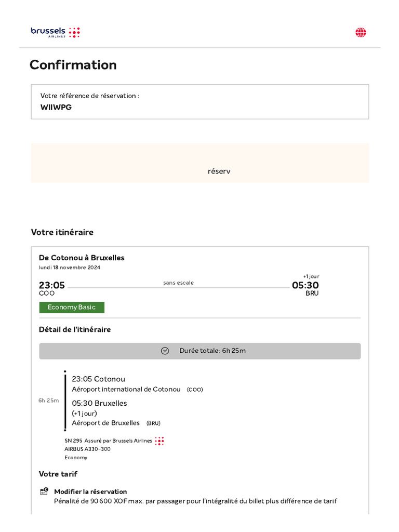Click the Votre tarif heading
The image size is (399, 532).
pyautogui.click(x=58, y=474)
